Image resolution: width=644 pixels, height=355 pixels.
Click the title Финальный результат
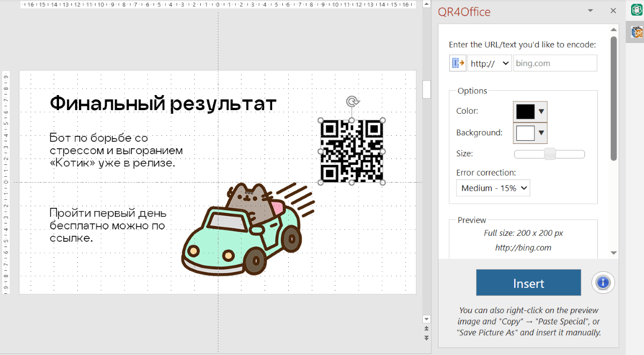coord(163,103)
